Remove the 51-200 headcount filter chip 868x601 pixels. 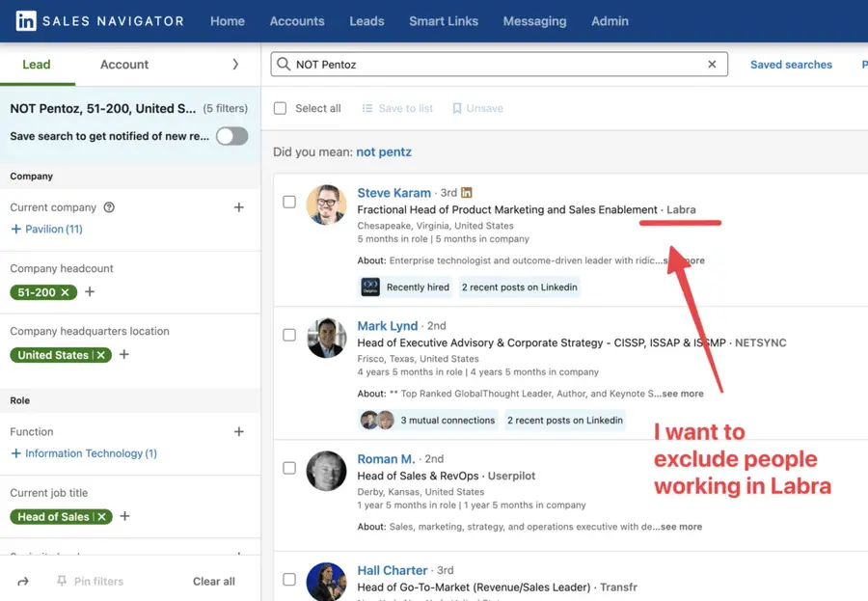[66, 289]
